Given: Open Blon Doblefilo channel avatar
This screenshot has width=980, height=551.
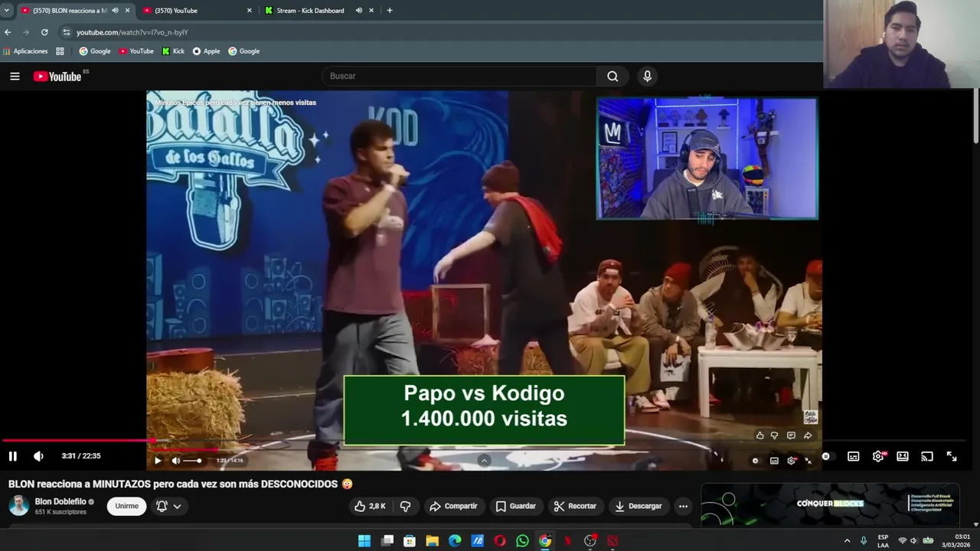Looking at the screenshot, I should click(18, 506).
